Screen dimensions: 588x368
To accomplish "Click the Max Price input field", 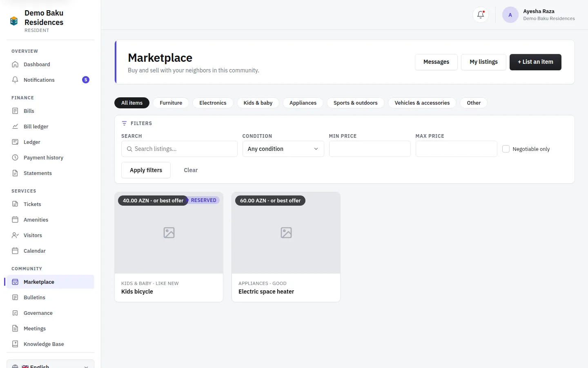I will click(456, 149).
